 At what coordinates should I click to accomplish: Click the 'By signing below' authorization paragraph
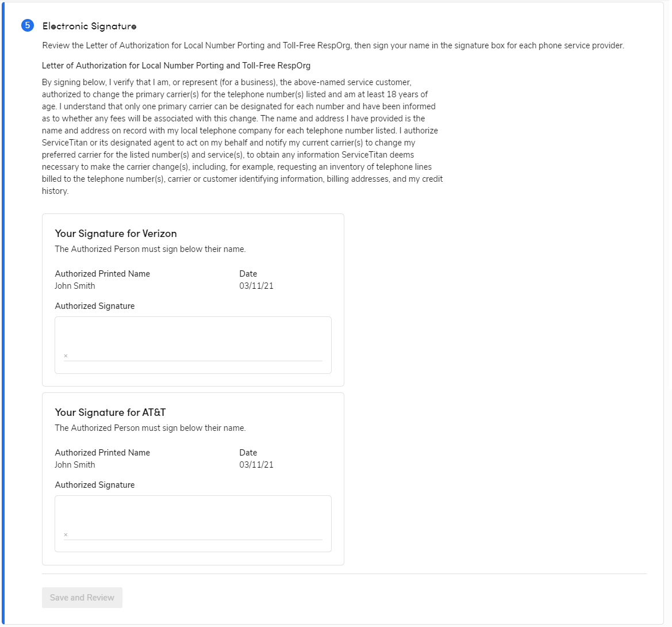point(242,137)
